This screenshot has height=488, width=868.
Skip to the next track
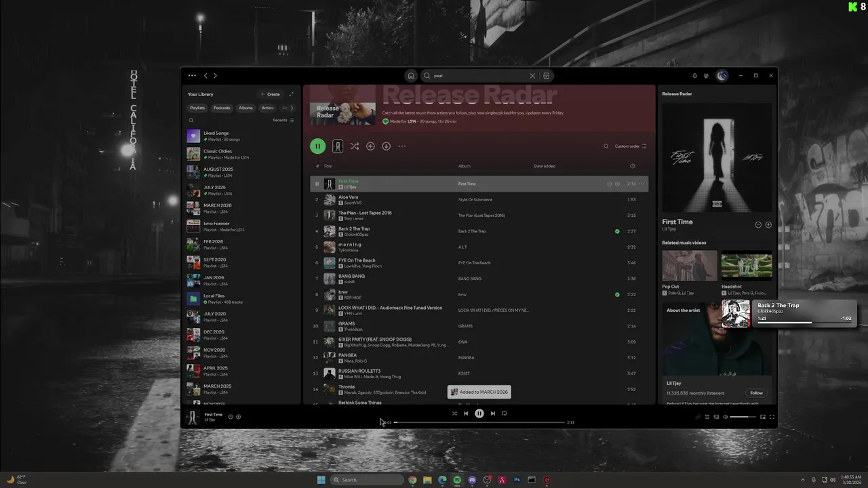coord(493,413)
